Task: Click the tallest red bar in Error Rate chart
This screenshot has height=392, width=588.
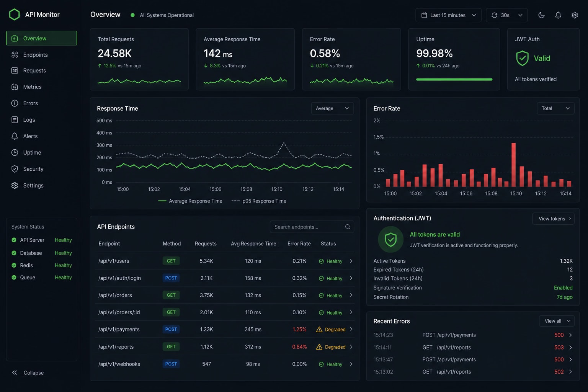Action: click(x=514, y=165)
